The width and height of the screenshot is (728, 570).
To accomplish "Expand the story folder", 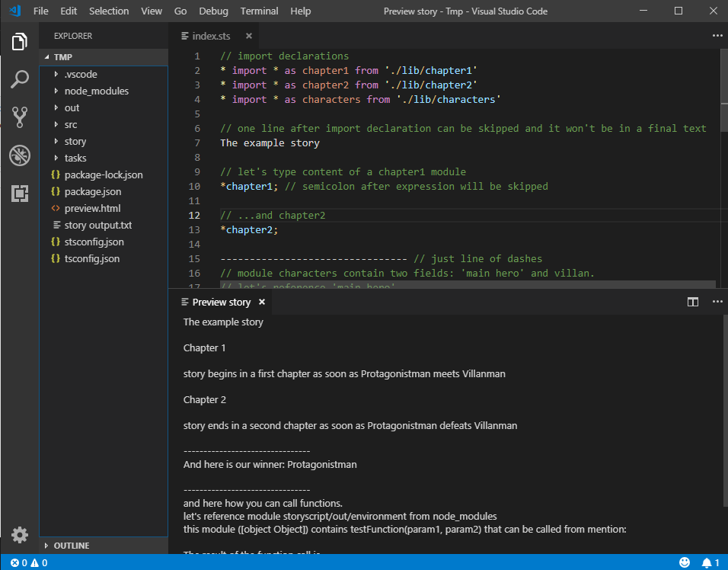I will [56, 141].
